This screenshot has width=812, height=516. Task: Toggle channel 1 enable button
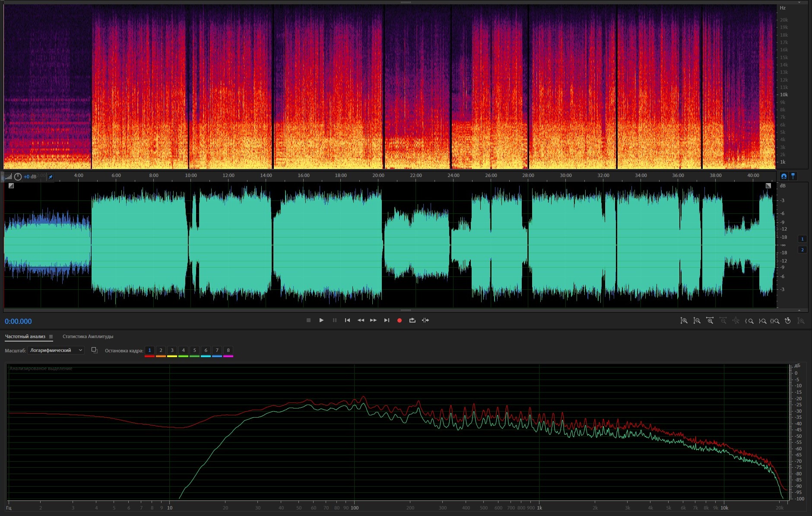(x=802, y=239)
